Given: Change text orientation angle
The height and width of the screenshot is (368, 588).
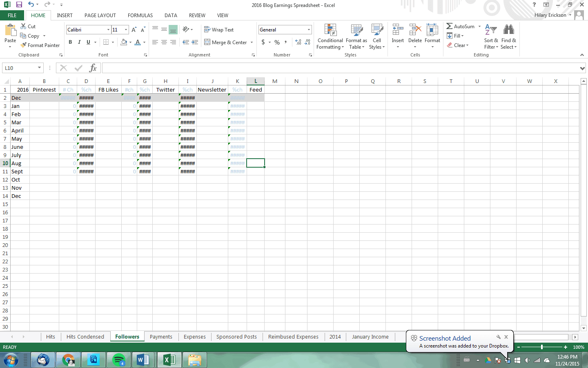Looking at the screenshot, I should (x=186, y=29).
